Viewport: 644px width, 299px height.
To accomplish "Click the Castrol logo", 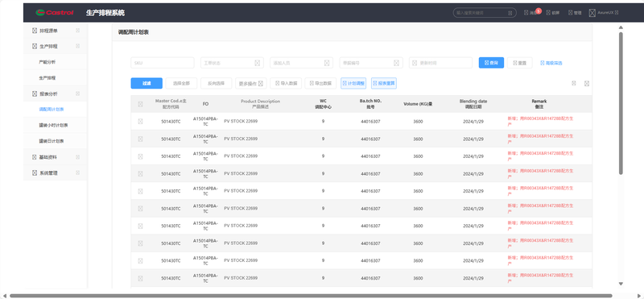I will coord(54,13).
